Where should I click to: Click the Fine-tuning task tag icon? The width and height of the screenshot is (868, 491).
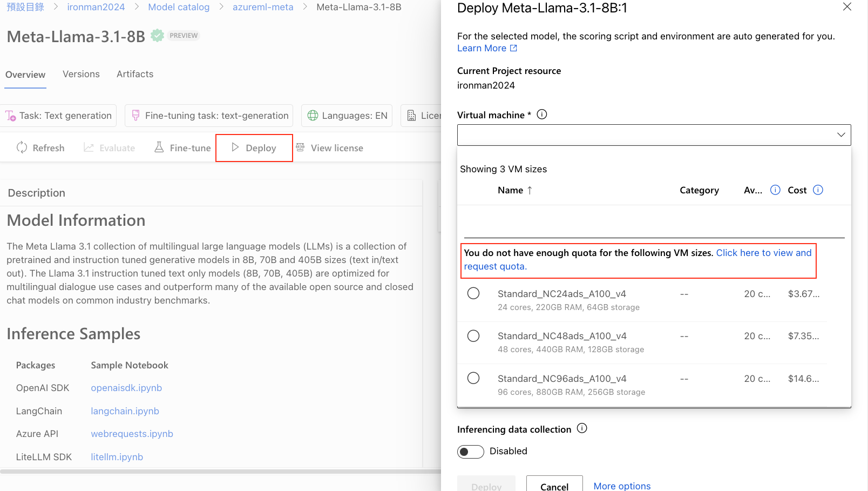[x=136, y=116]
